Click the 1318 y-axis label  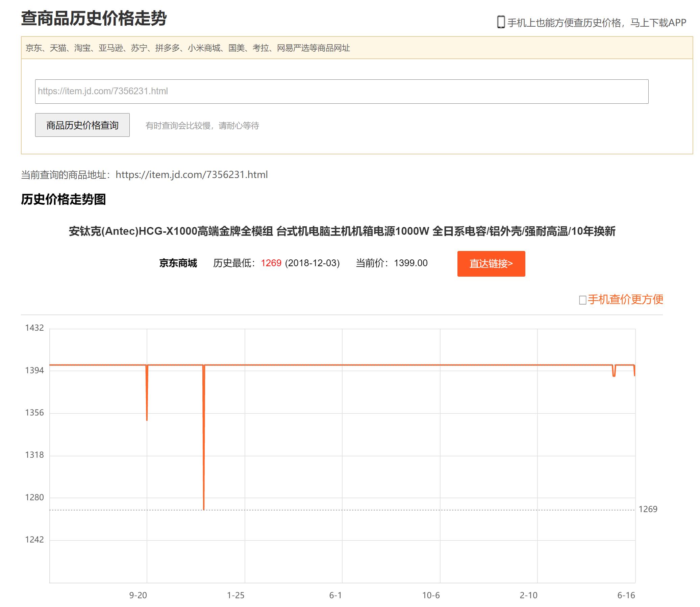34,455
